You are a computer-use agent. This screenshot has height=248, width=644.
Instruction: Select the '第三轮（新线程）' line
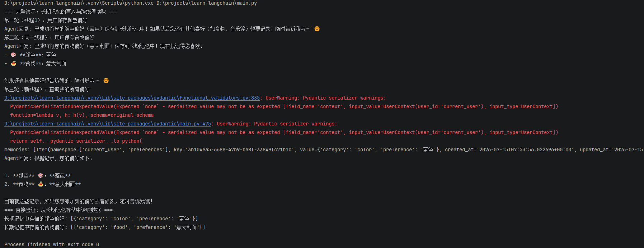(47, 89)
